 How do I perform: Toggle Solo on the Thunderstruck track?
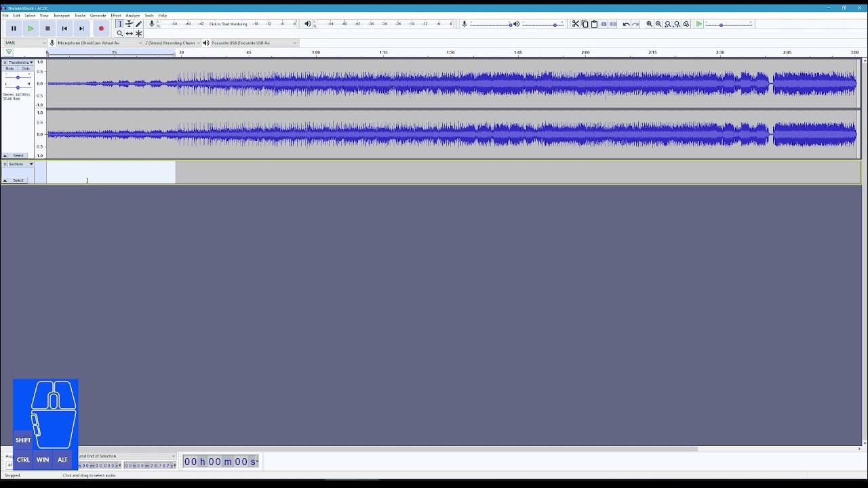point(26,68)
